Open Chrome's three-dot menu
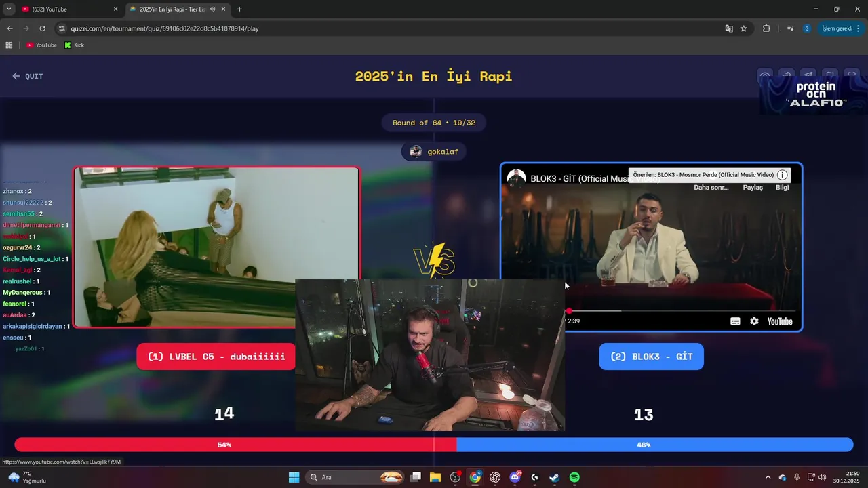868x488 pixels. tap(859, 28)
